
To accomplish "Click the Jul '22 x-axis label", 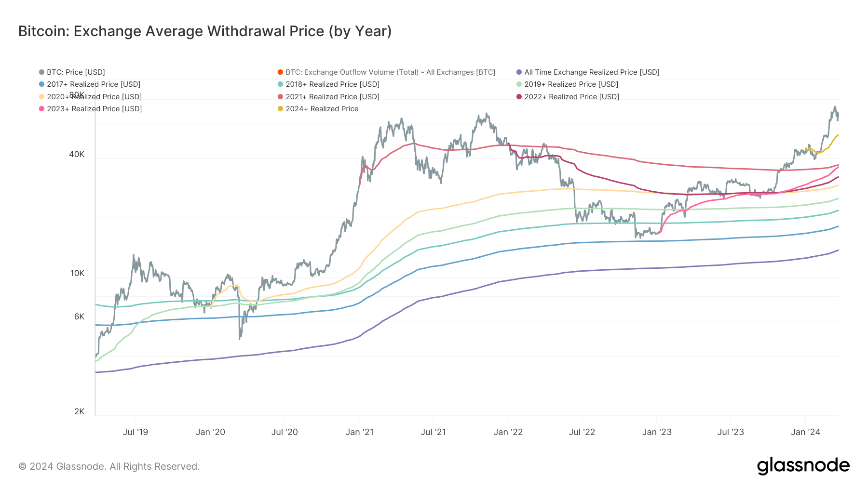I will coord(582,432).
